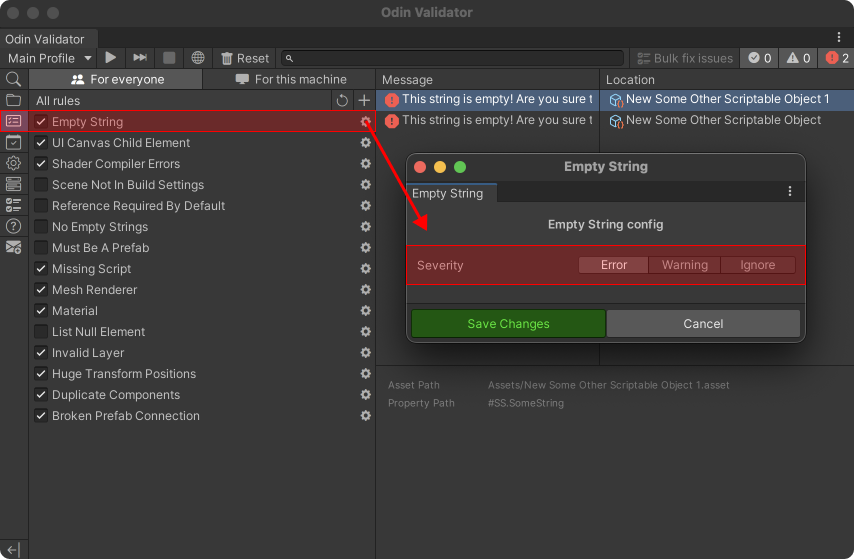Switch to For everyone tab
The image size is (854, 559).
pos(115,80)
